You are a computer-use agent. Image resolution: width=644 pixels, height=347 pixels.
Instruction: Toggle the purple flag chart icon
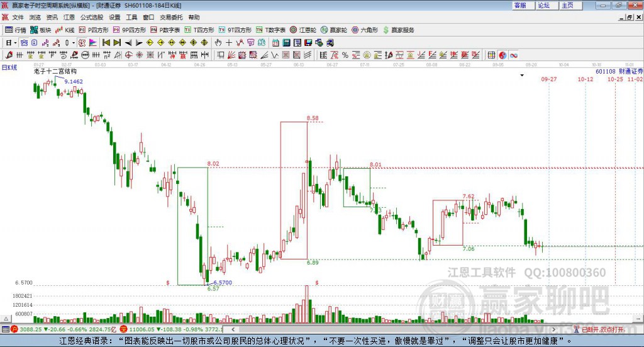pos(93,43)
